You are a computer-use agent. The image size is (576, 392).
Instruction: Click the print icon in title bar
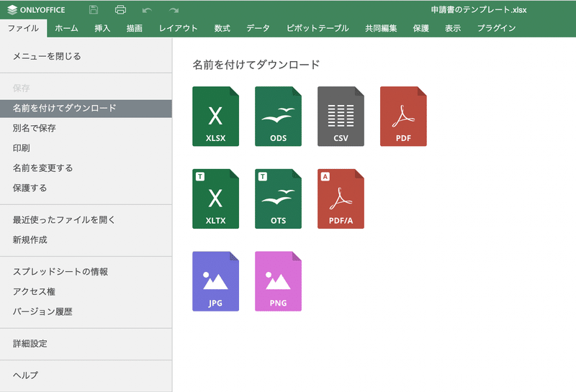click(x=120, y=10)
